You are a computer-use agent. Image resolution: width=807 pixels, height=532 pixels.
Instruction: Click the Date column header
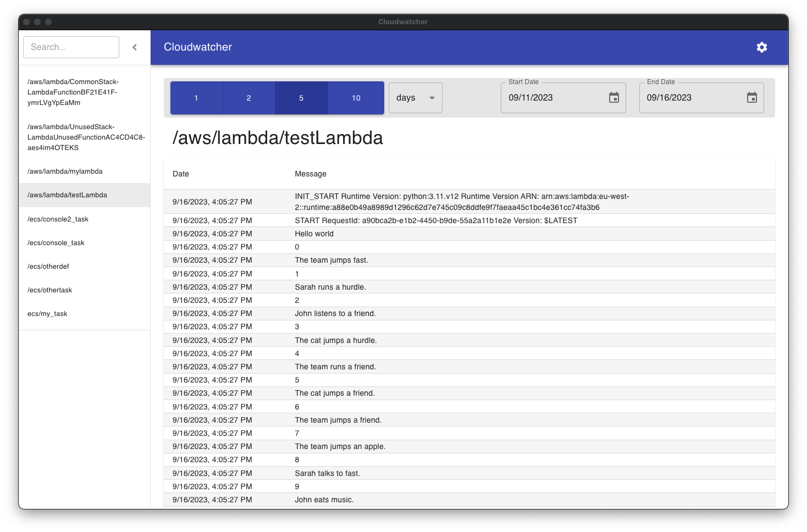click(x=181, y=174)
